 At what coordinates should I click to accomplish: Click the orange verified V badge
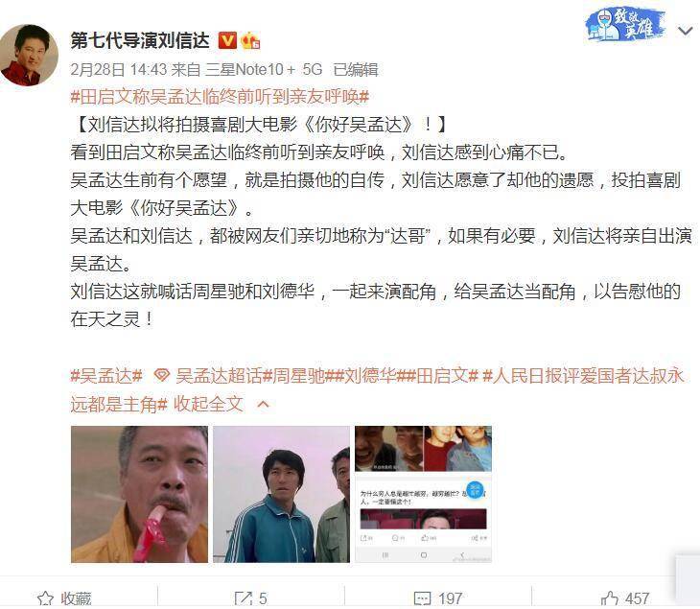(x=227, y=40)
